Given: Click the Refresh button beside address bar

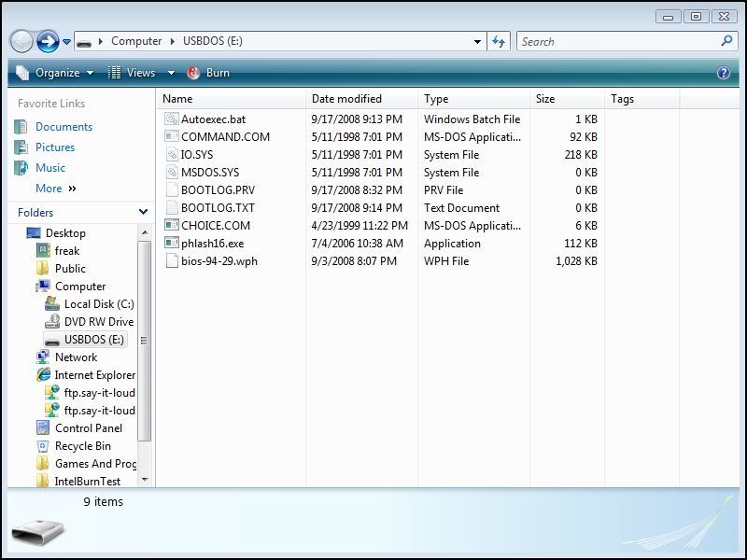Looking at the screenshot, I should [499, 42].
